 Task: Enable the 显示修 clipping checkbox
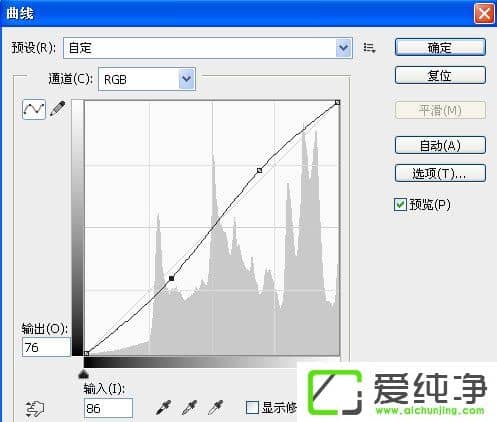pyautogui.click(x=252, y=407)
